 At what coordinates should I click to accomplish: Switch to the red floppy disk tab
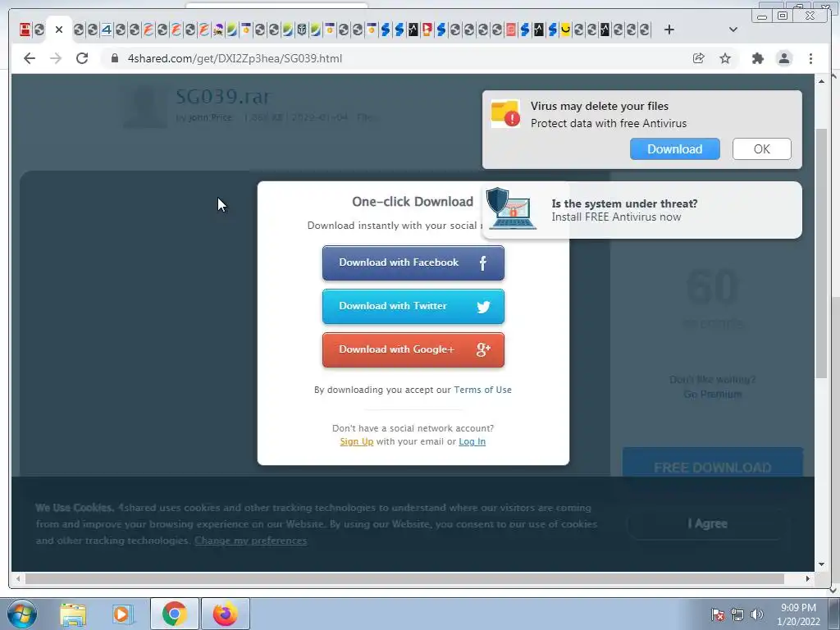pos(25,30)
